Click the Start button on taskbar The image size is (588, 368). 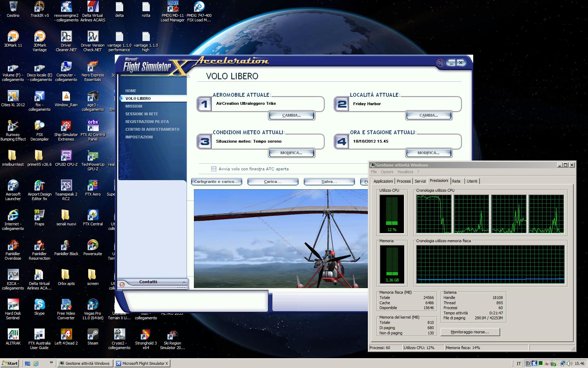tap(10, 363)
